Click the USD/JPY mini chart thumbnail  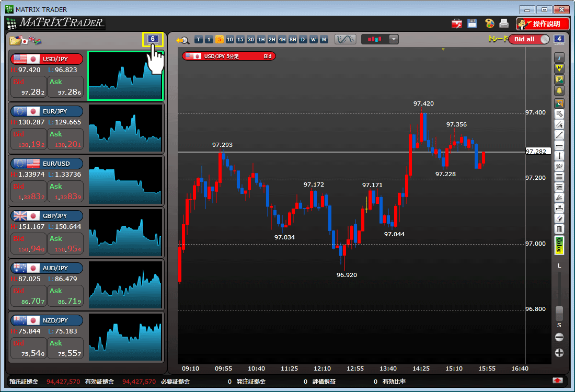point(125,76)
